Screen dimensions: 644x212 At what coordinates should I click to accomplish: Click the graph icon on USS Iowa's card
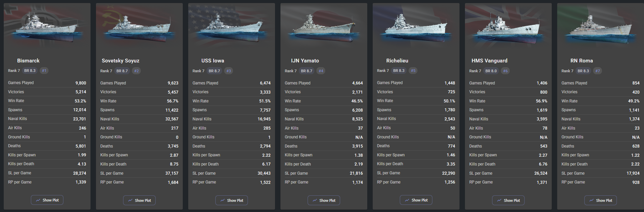click(222, 200)
